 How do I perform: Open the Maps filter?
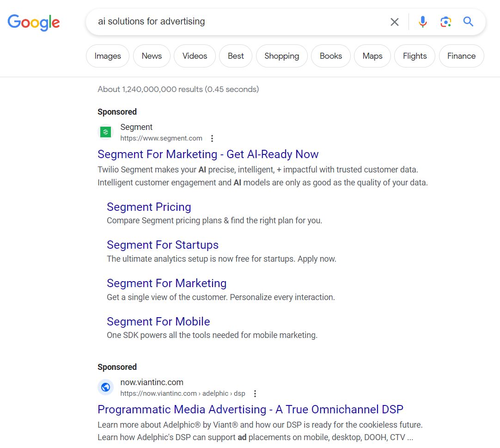(x=372, y=56)
